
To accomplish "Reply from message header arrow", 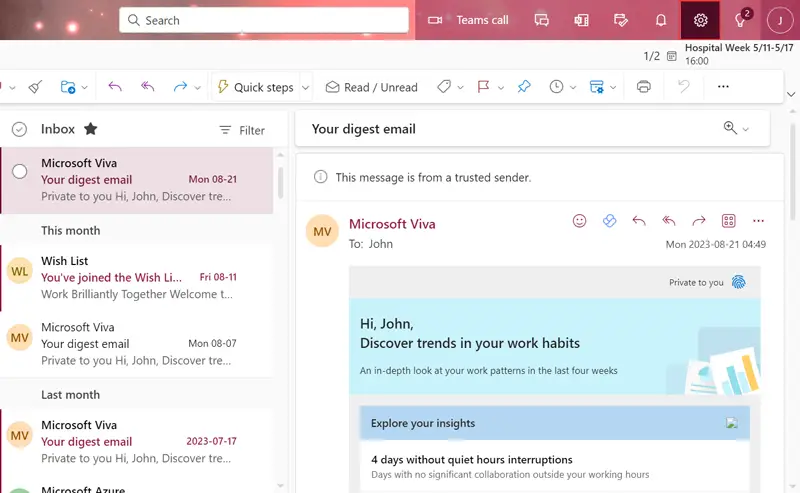I will tap(639, 221).
